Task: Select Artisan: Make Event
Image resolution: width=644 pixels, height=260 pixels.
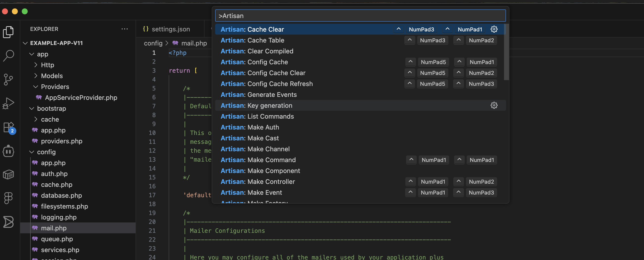Action: 360,192
